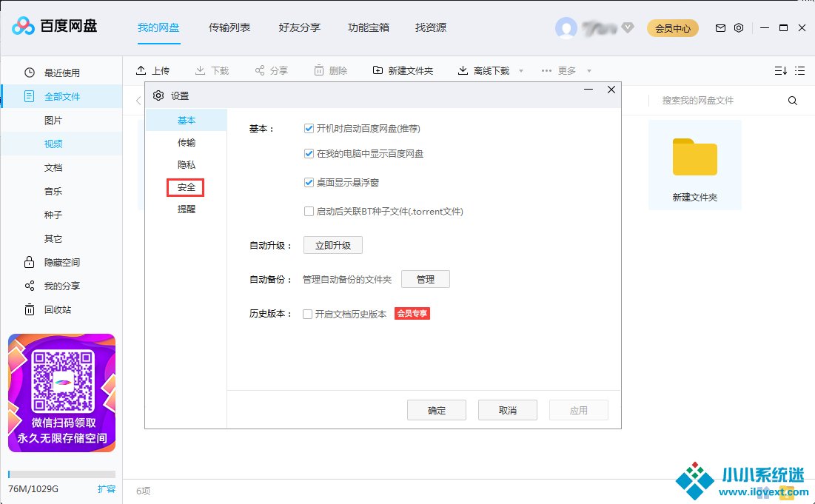Enable 启动后关联BT种子文件 checkbox
The width and height of the screenshot is (815, 504).
pyautogui.click(x=309, y=212)
